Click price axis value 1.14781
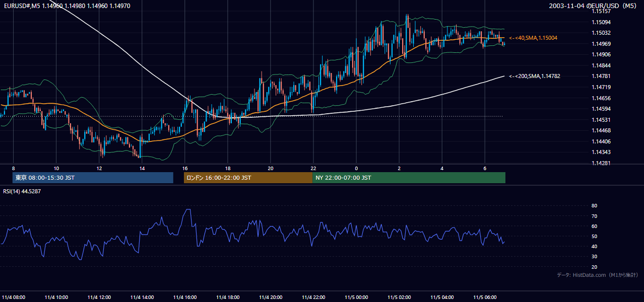The width and height of the screenshot is (644, 302). tap(601, 76)
